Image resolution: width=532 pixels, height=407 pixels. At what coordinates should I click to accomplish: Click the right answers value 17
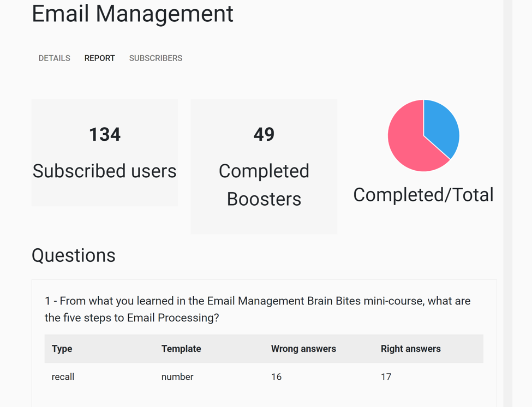pyautogui.click(x=386, y=377)
